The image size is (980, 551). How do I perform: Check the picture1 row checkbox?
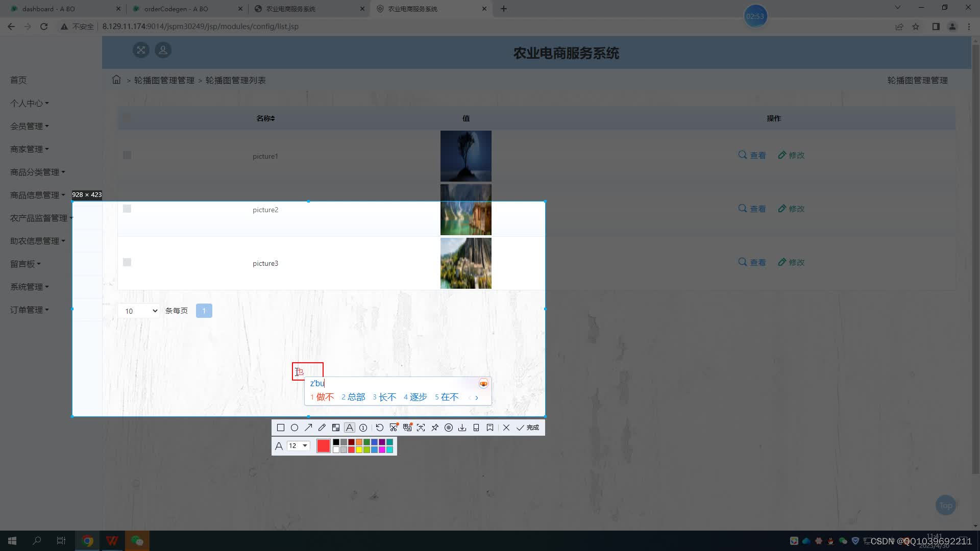tap(127, 155)
